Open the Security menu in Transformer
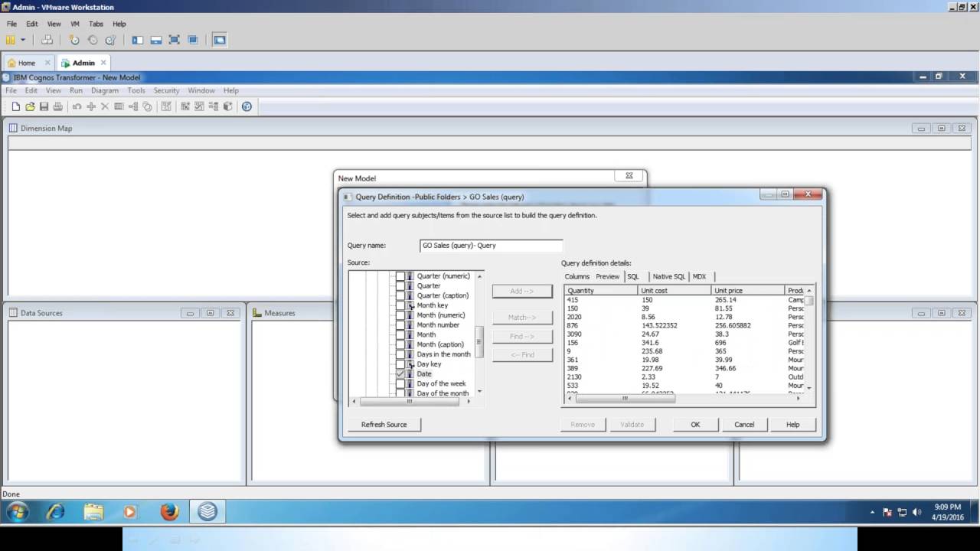 166,90
